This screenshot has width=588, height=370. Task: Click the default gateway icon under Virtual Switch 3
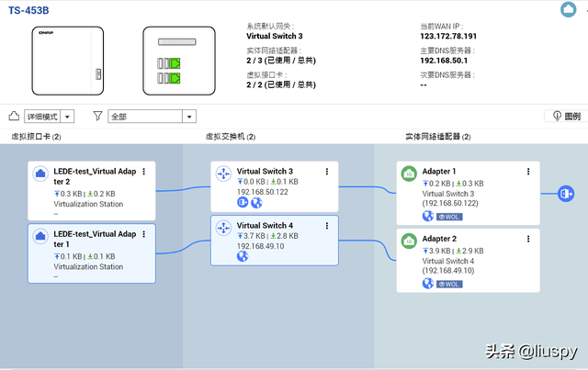coord(243,202)
